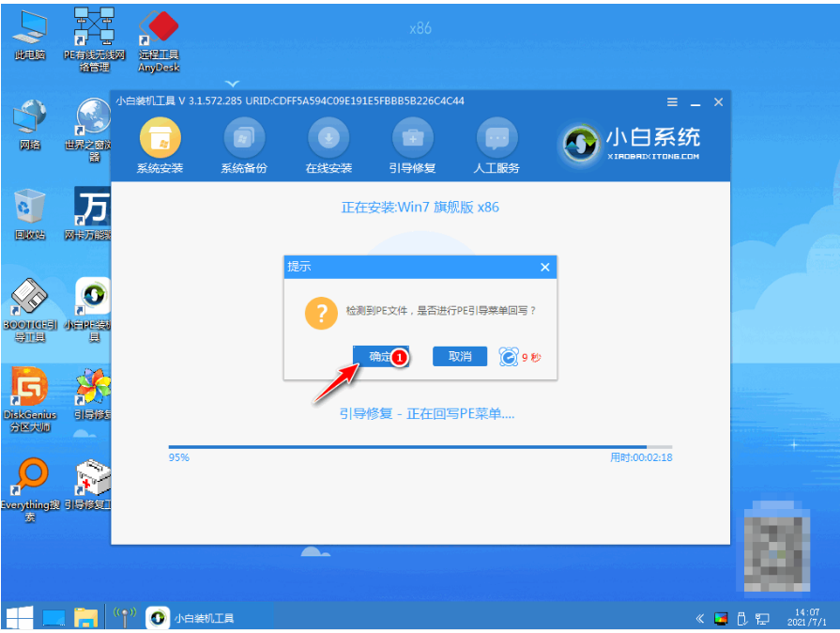Image resolution: width=840 pixels, height=633 pixels.
Task: Open the 人工服务 chat icon
Action: tap(496, 140)
